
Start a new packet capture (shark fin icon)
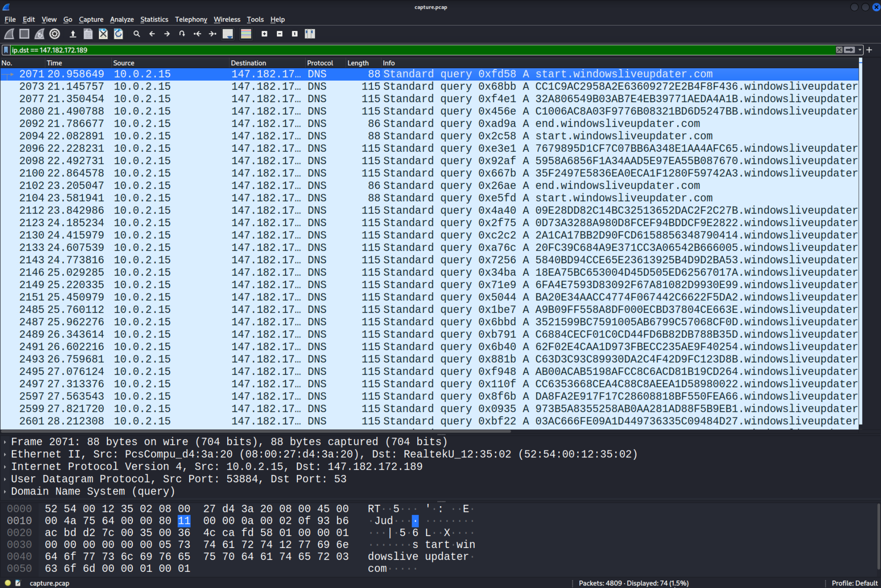(9, 34)
